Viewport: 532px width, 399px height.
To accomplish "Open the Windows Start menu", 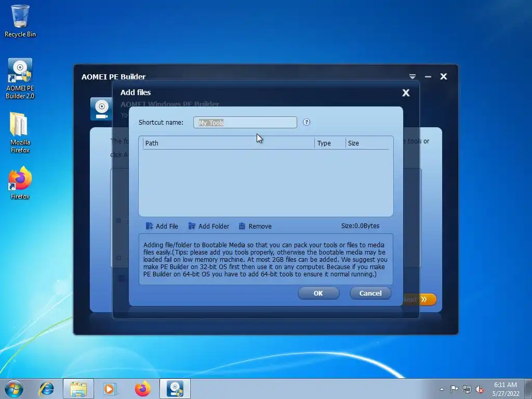I will (14, 389).
